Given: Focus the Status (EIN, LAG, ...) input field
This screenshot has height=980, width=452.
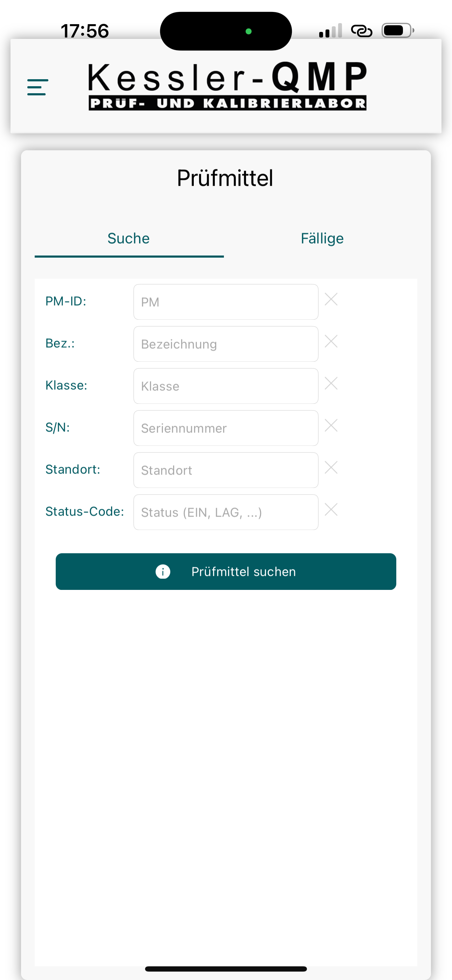Looking at the screenshot, I should [x=226, y=512].
